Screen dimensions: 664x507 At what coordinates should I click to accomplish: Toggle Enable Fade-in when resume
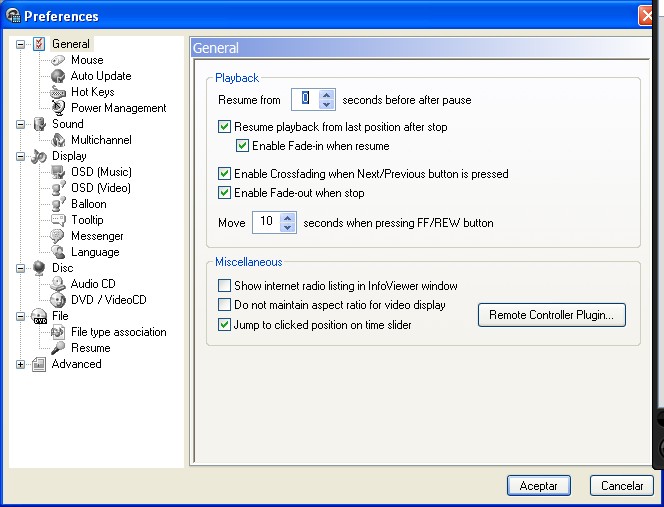coord(242,146)
